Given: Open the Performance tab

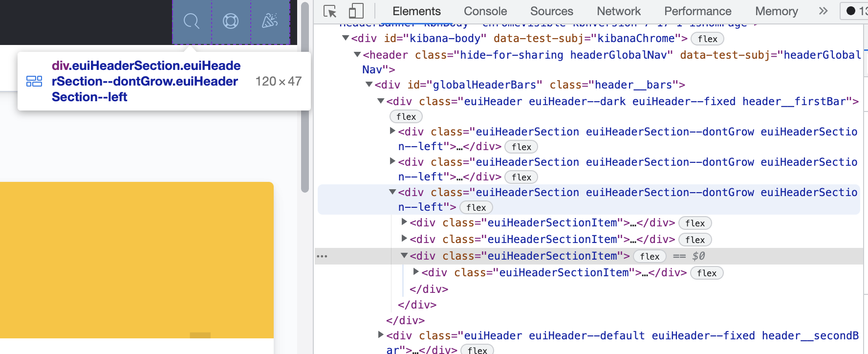Looking at the screenshot, I should point(698,11).
